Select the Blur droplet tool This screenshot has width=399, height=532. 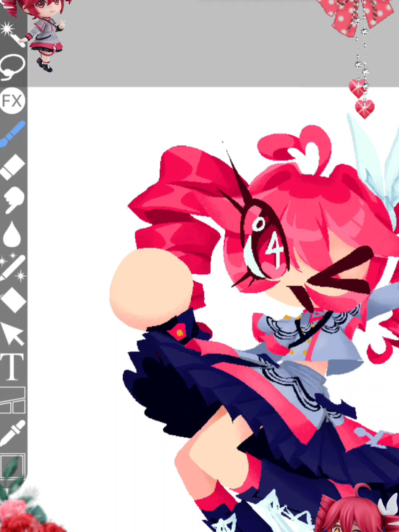12,234
